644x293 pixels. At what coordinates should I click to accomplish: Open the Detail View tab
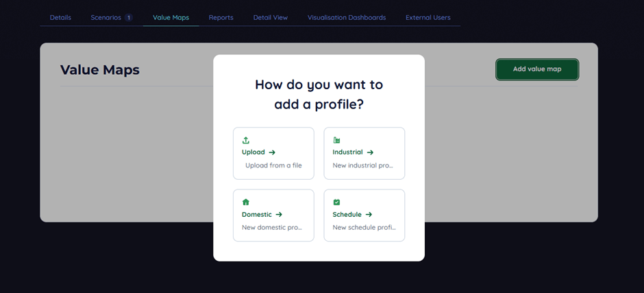click(270, 17)
